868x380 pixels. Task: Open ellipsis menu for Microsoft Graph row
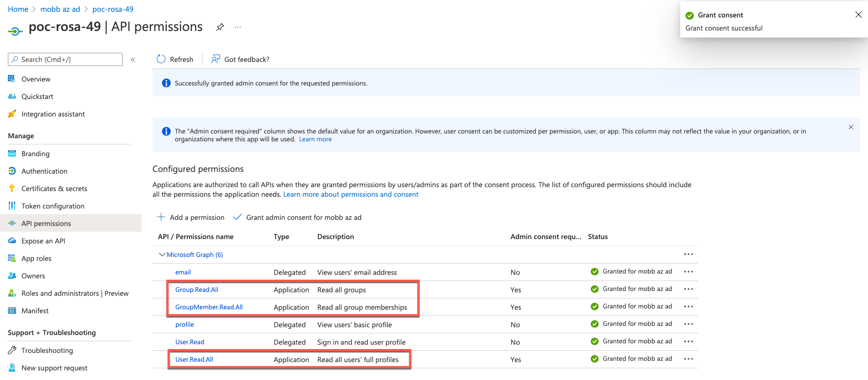tap(689, 254)
